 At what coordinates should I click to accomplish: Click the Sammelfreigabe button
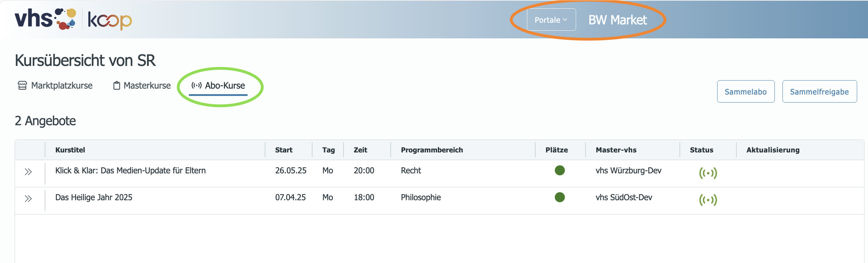click(x=819, y=91)
